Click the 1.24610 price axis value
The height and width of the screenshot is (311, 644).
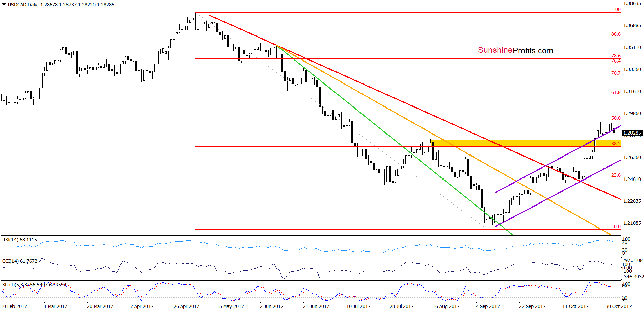(632, 179)
